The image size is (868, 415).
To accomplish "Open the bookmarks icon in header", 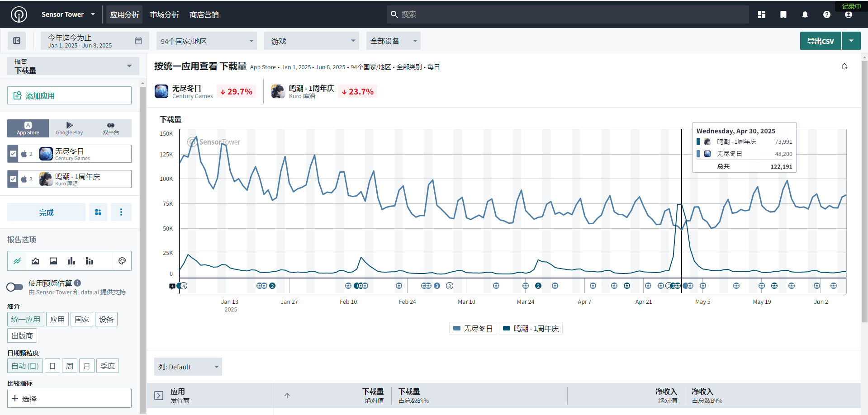I will [783, 14].
